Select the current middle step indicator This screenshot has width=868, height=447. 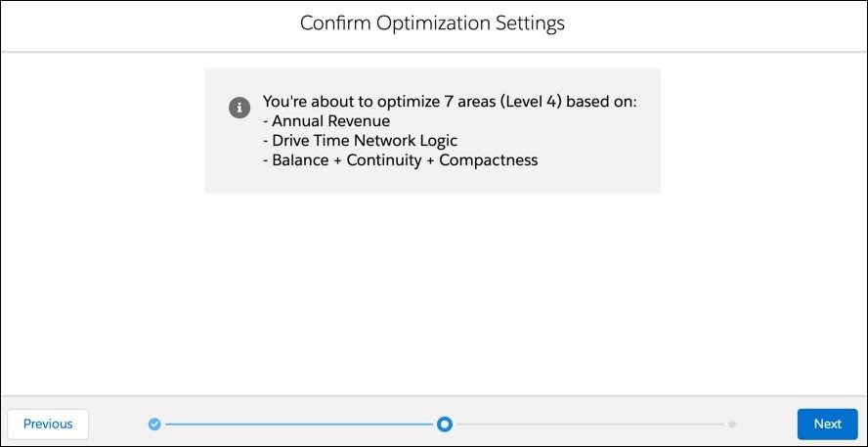[x=445, y=425]
